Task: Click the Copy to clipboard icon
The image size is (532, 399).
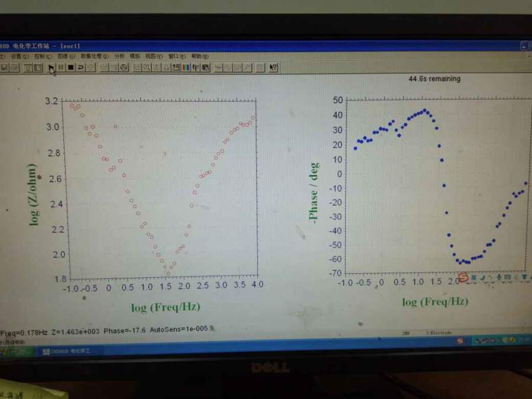Action: click(x=206, y=67)
